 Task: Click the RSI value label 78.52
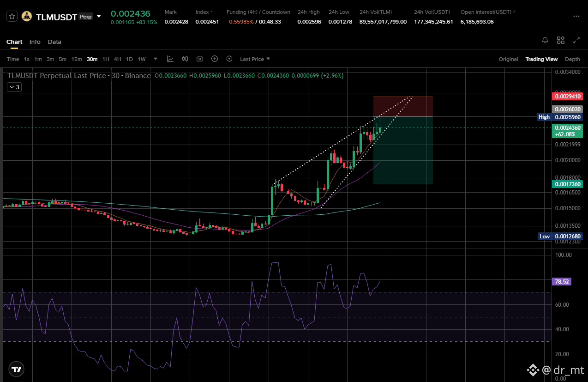coord(561,281)
